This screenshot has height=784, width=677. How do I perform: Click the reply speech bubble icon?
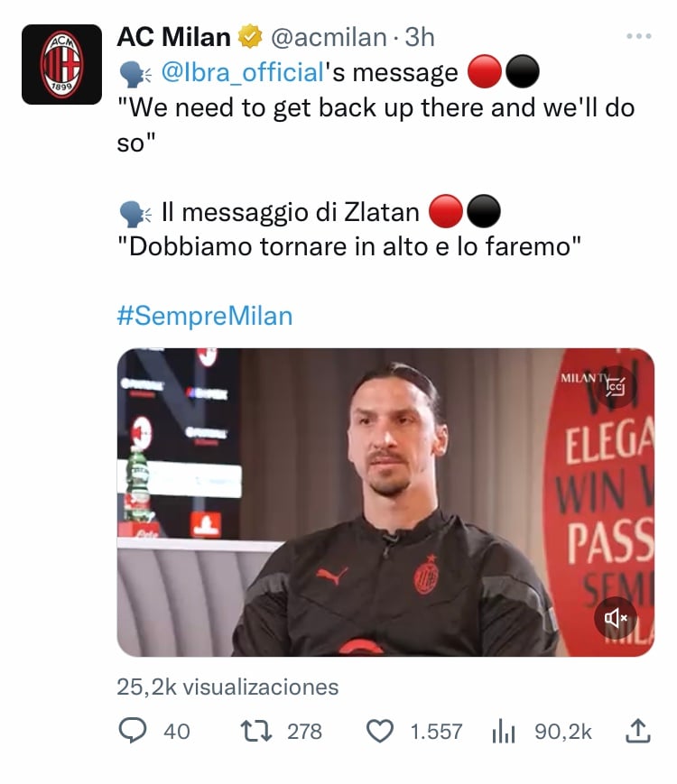click(x=133, y=731)
